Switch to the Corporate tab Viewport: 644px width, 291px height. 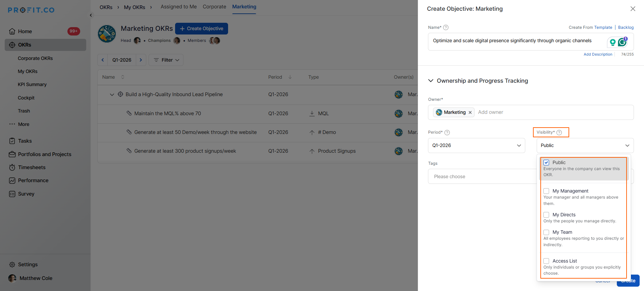pos(214,7)
